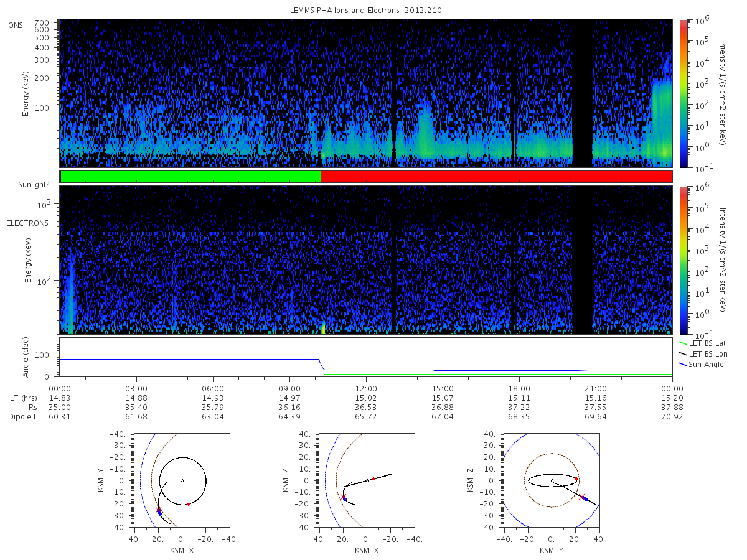Click the Saturn center circle in KSM-X/KSM-Y plot
Image resolution: width=747 pixels, height=560 pixels.
[x=182, y=480]
